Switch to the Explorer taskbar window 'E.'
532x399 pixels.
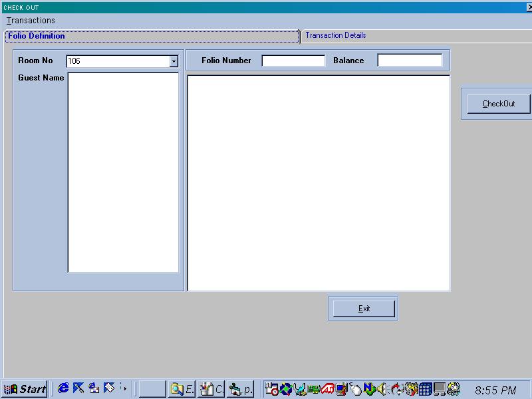click(x=182, y=389)
